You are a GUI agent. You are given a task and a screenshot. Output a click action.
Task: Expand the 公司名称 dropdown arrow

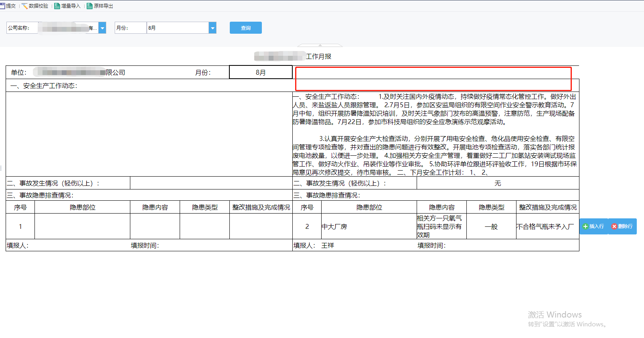click(102, 28)
